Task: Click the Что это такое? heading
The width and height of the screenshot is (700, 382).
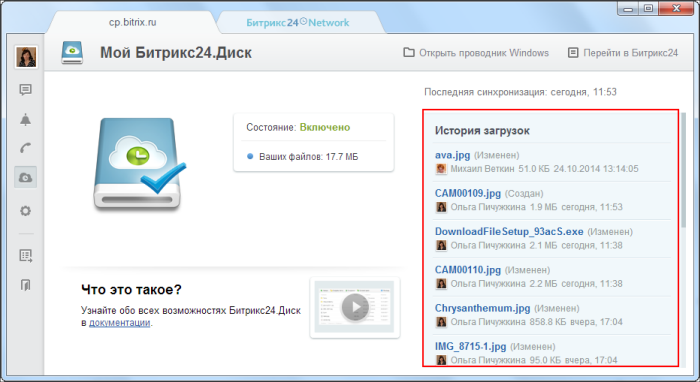Action: point(131,290)
